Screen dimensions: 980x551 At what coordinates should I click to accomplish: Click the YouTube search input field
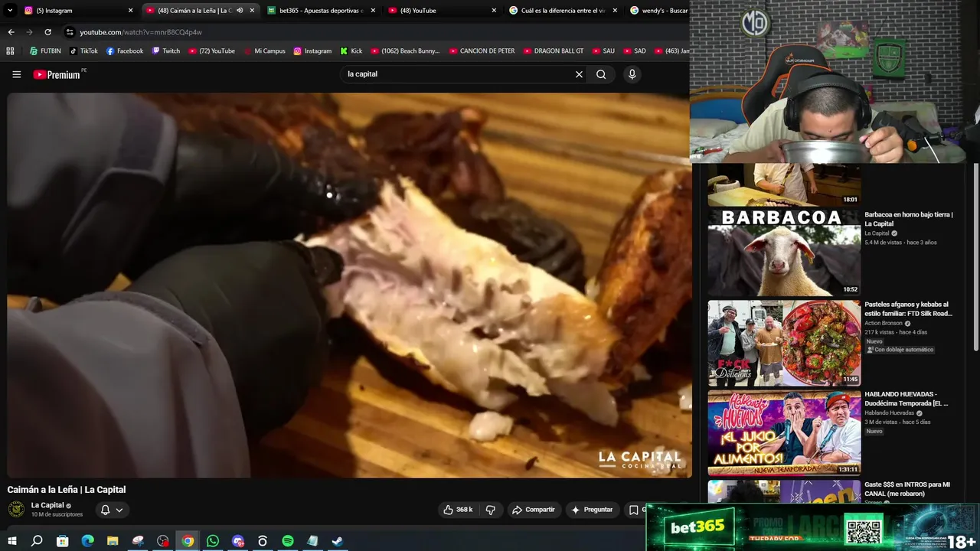point(456,74)
